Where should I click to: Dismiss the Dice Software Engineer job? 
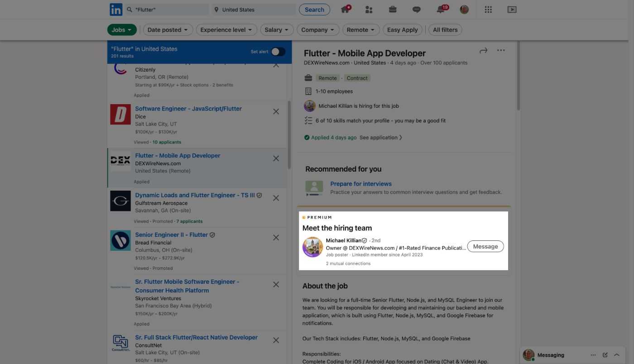(x=276, y=111)
